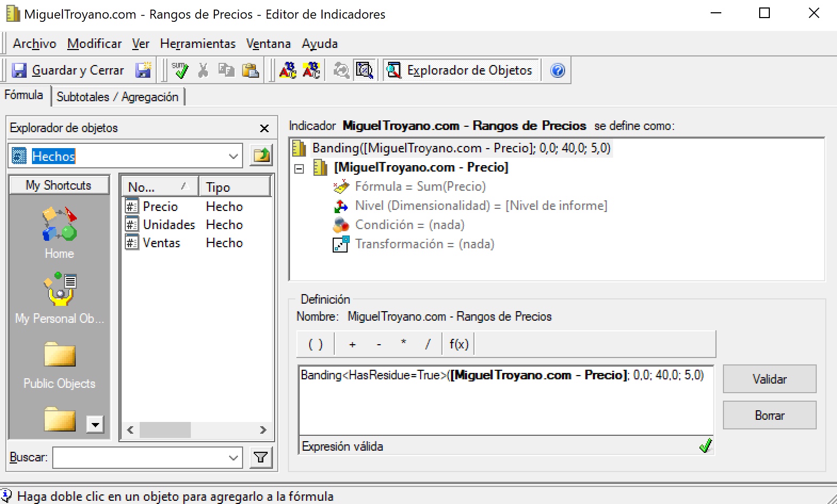Click the search filter funnel button
The width and height of the screenshot is (837, 504).
coord(261,458)
